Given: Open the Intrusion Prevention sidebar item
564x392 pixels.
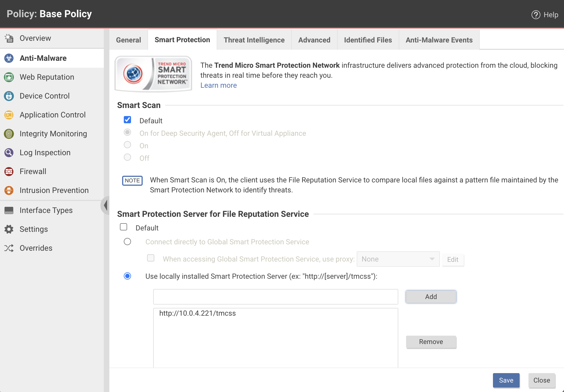Looking at the screenshot, I should 52,190.
